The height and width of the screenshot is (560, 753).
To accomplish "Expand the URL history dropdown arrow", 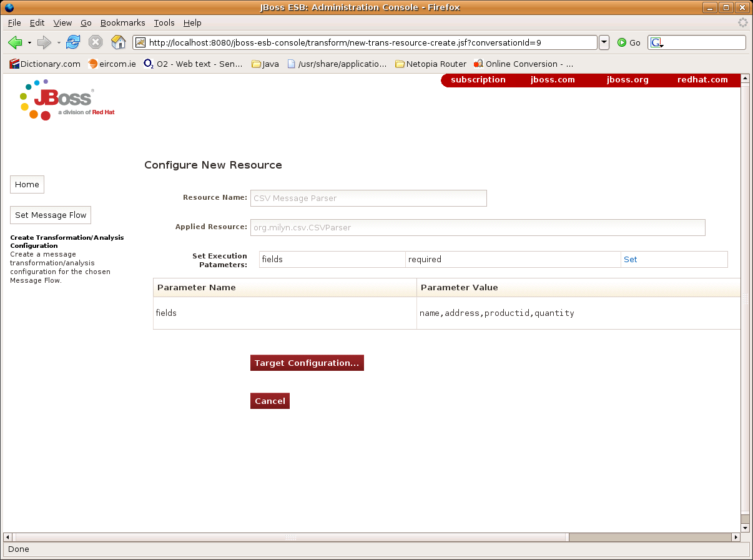I will 604,42.
